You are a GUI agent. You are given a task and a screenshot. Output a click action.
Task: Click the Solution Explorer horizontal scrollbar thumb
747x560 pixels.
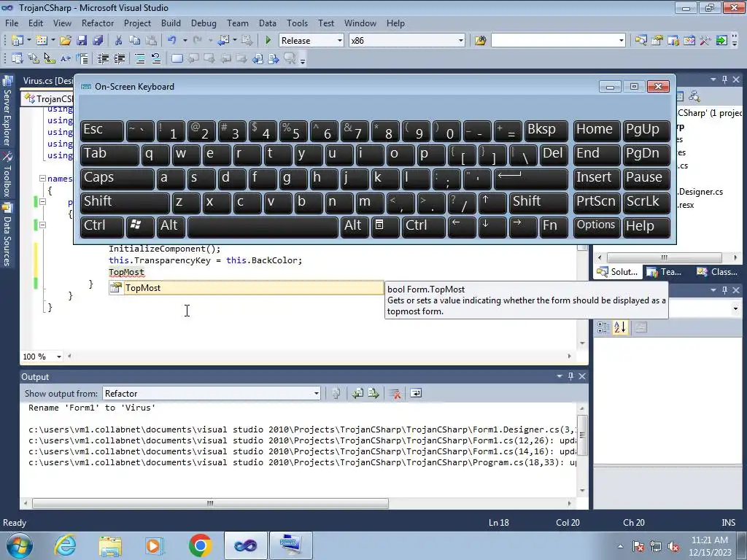(664, 257)
